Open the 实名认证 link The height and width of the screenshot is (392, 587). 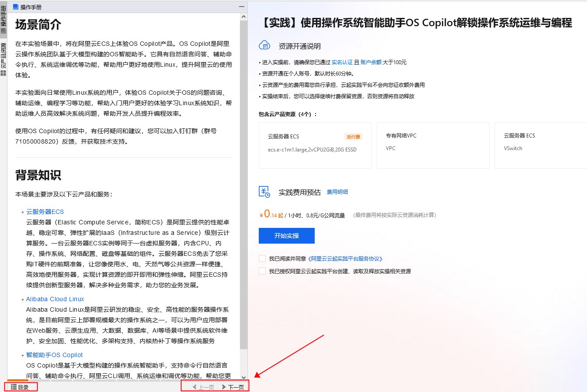[x=342, y=62]
